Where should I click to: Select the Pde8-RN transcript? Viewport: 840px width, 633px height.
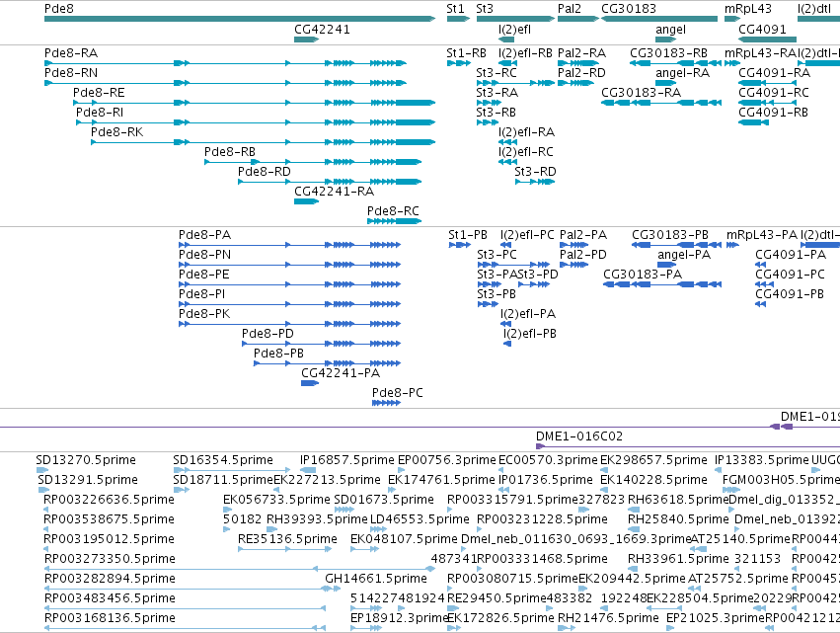pos(225,83)
